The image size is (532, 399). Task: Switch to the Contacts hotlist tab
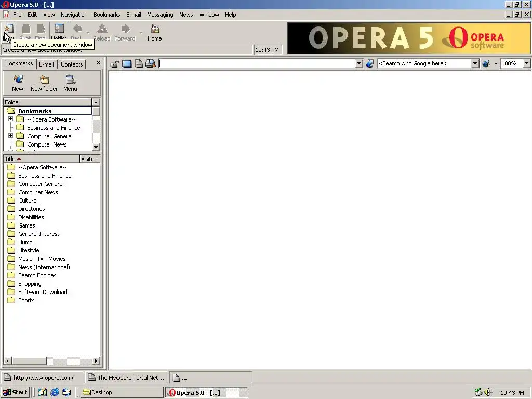tap(72, 64)
